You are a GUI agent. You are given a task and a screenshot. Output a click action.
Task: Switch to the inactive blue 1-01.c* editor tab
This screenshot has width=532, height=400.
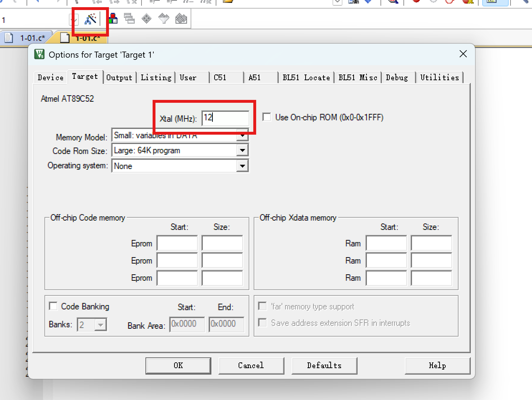28,38
